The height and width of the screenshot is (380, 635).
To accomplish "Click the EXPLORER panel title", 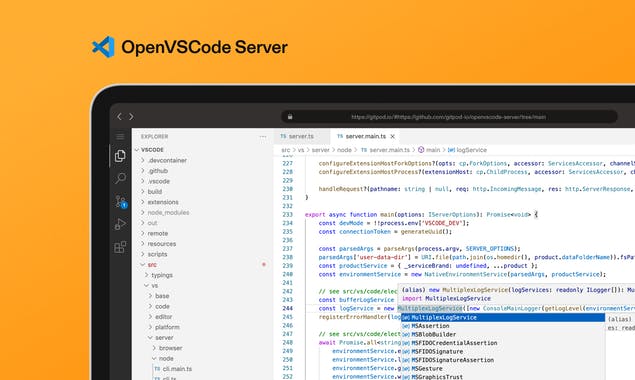I will coord(154,137).
